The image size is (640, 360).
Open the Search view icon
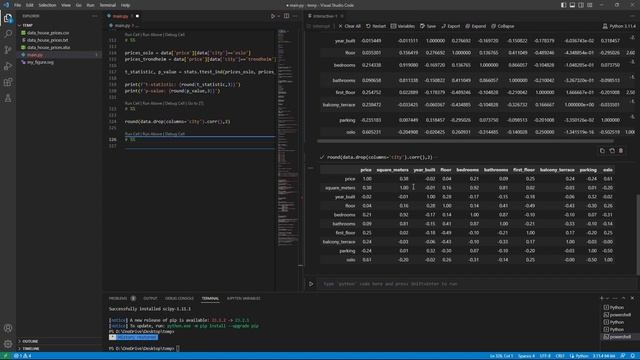8,33
